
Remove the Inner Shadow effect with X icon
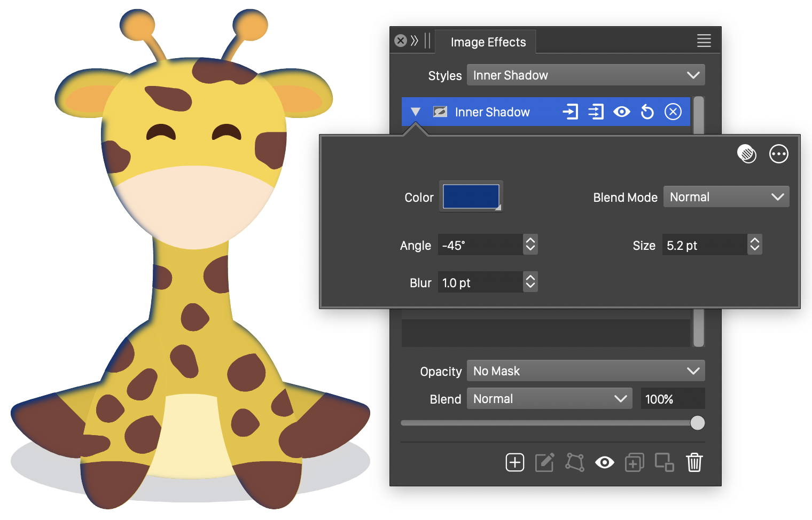[673, 112]
